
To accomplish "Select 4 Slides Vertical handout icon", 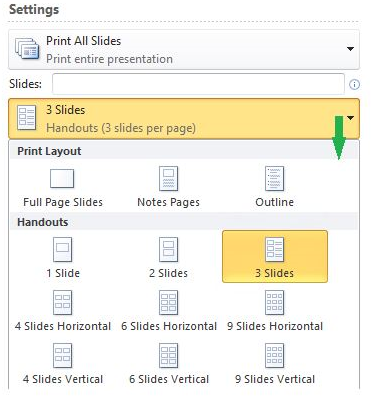I will click(63, 356).
